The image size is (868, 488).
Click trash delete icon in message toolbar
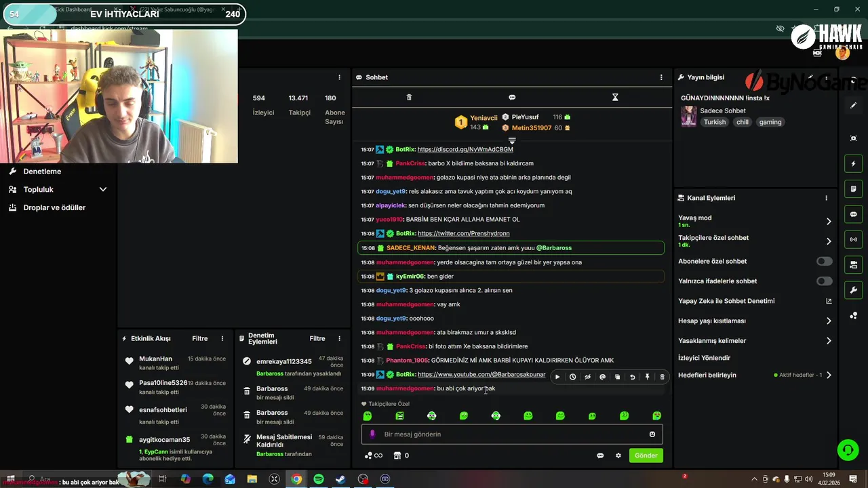[662, 377]
